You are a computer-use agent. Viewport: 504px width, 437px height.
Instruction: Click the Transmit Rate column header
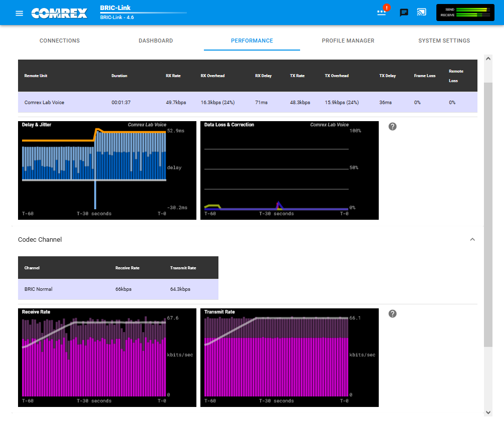[x=183, y=268]
